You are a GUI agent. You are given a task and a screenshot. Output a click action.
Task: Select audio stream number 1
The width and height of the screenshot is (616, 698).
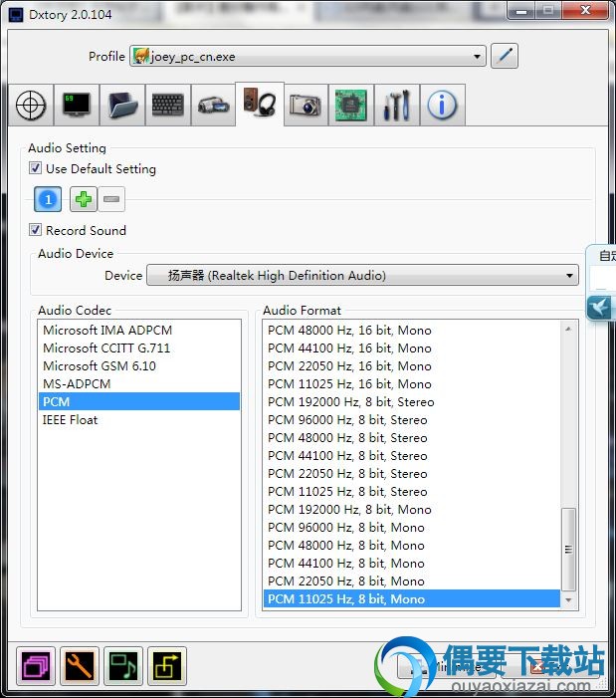coord(48,199)
